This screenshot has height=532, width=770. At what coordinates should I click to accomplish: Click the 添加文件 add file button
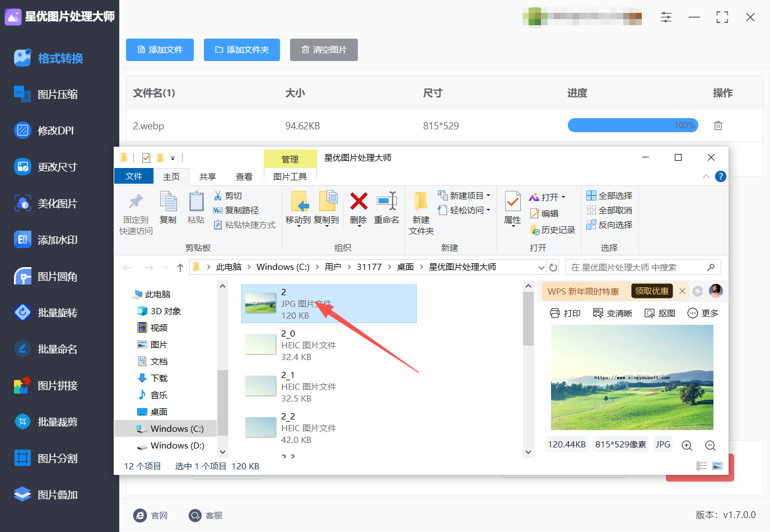pos(160,50)
